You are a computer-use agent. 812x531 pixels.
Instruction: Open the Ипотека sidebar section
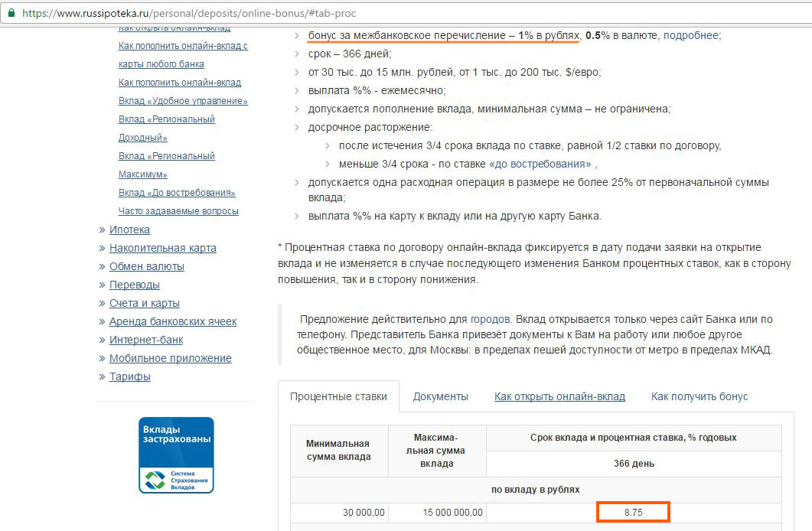click(129, 230)
